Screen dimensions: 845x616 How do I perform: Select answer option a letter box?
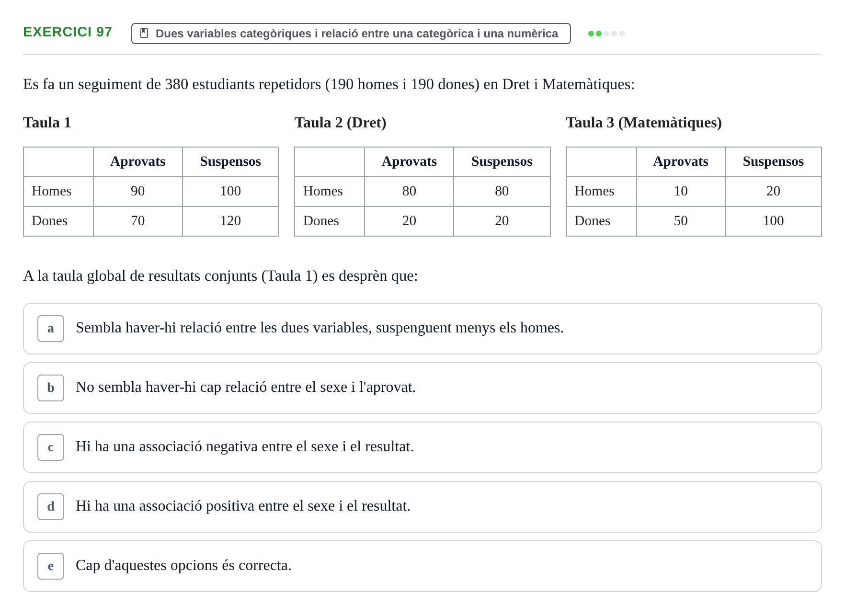pyautogui.click(x=51, y=329)
